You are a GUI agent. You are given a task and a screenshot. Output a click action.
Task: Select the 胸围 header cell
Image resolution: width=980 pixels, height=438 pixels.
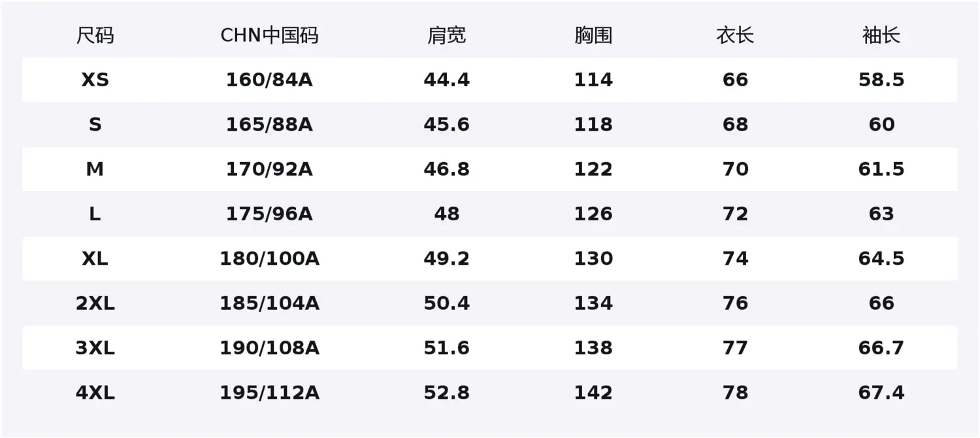coord(593,35)
